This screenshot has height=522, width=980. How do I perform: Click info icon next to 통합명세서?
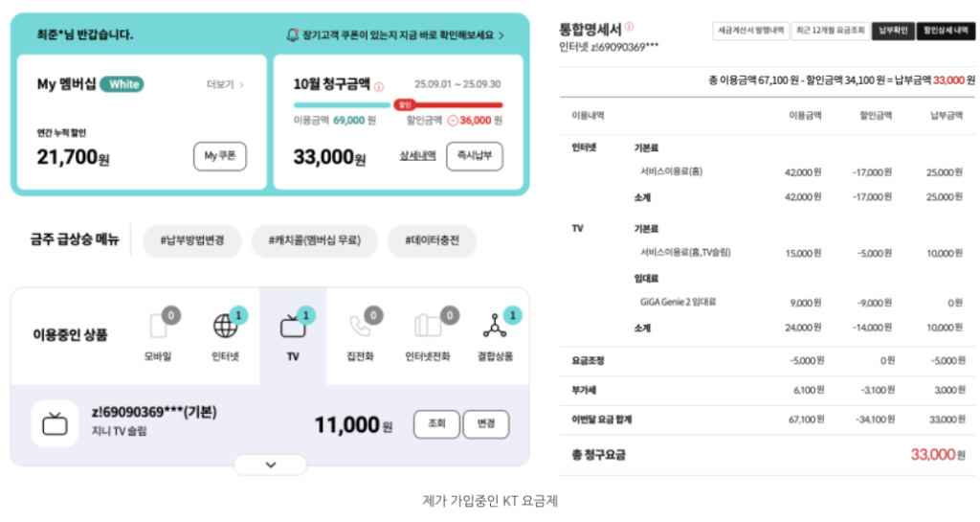pos(629,28)
